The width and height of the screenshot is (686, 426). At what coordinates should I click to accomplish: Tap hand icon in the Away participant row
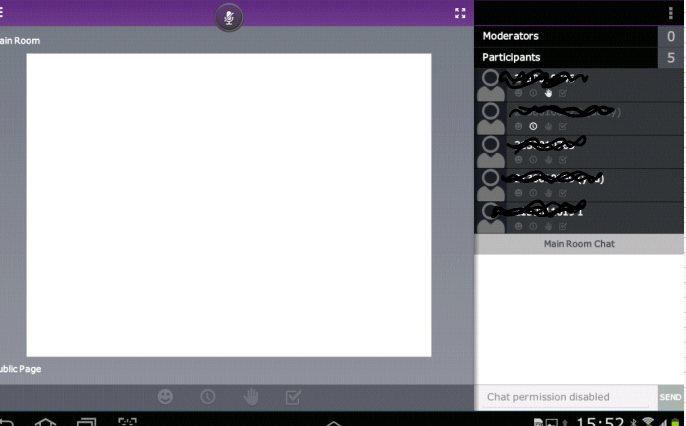click(548, 126)
